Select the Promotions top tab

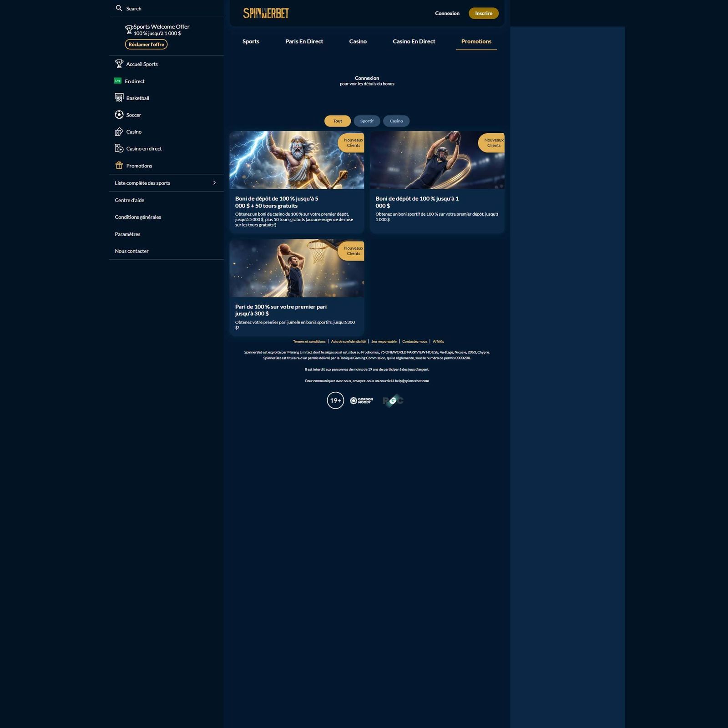(x=476, y=41)
